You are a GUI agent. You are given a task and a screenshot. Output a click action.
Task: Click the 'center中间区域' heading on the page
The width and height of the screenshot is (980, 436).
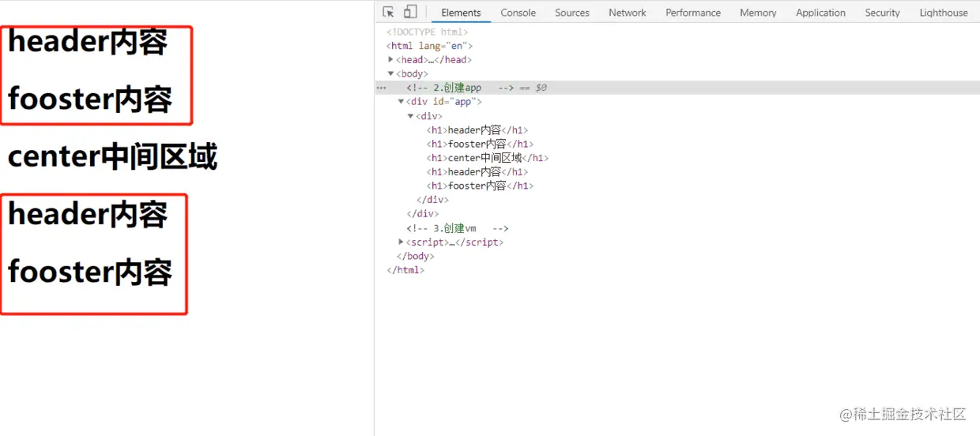tap(112, 157)
